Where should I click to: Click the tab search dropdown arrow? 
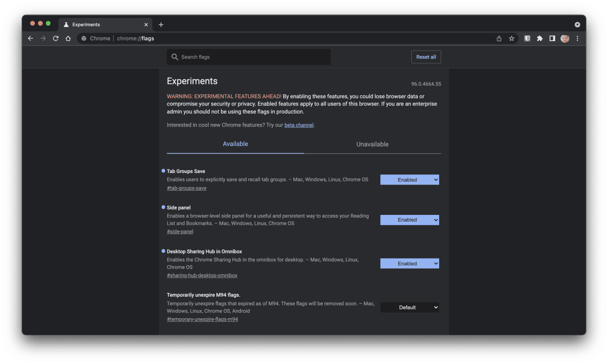coord(577,24)
